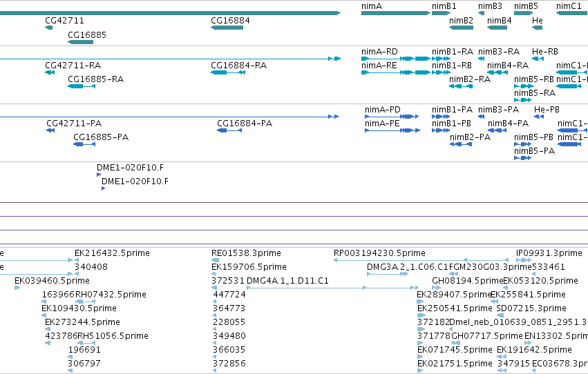Select the nimB5-RB transcript

(524, 86)
